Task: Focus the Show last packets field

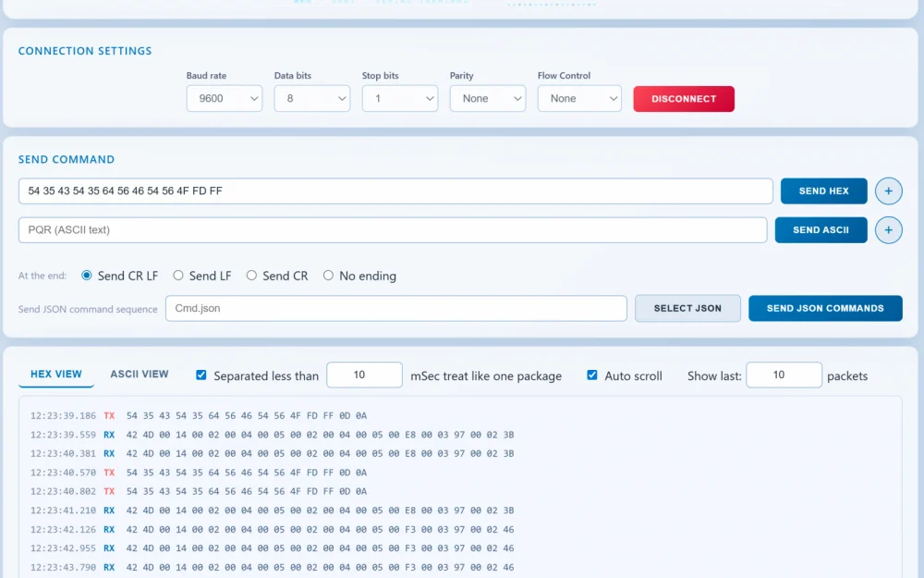Action: [784, 375]
